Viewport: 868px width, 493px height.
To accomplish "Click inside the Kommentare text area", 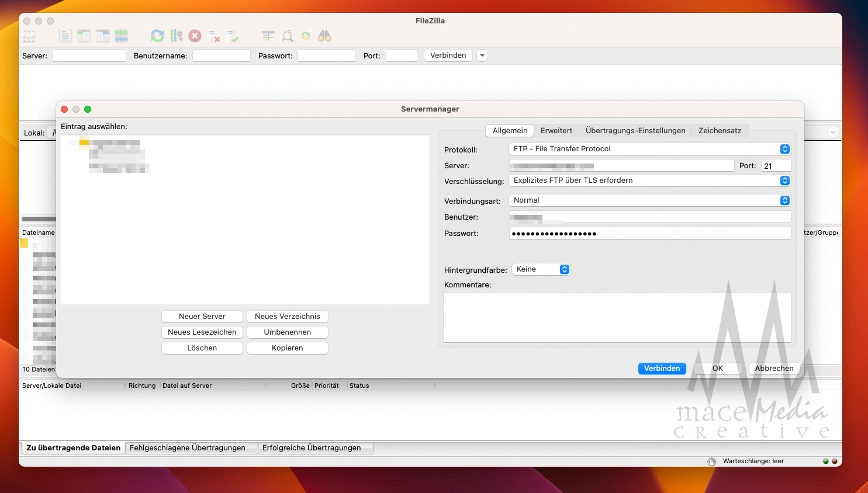I will [x=617, y=317].
